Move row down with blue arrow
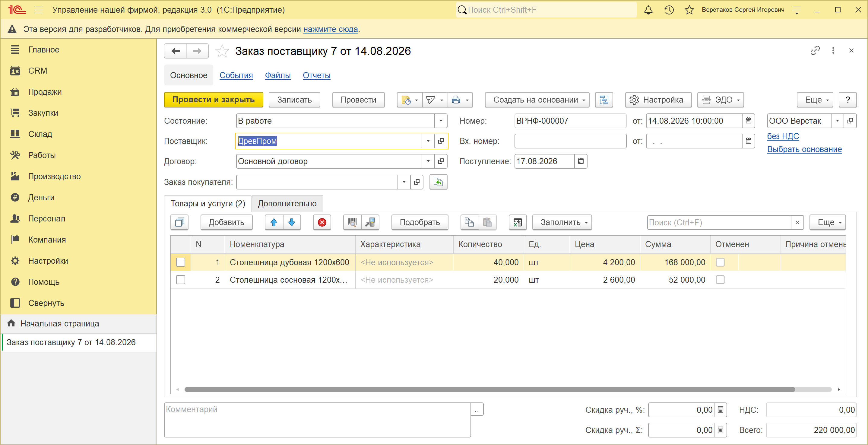This screenshot has width=868, height=445. coord(291,222)
